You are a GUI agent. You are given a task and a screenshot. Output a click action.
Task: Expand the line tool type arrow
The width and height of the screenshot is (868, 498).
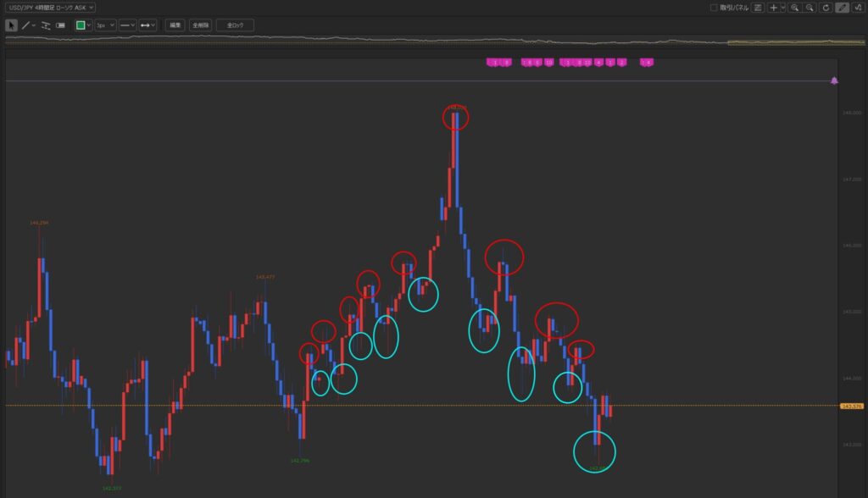34,25
